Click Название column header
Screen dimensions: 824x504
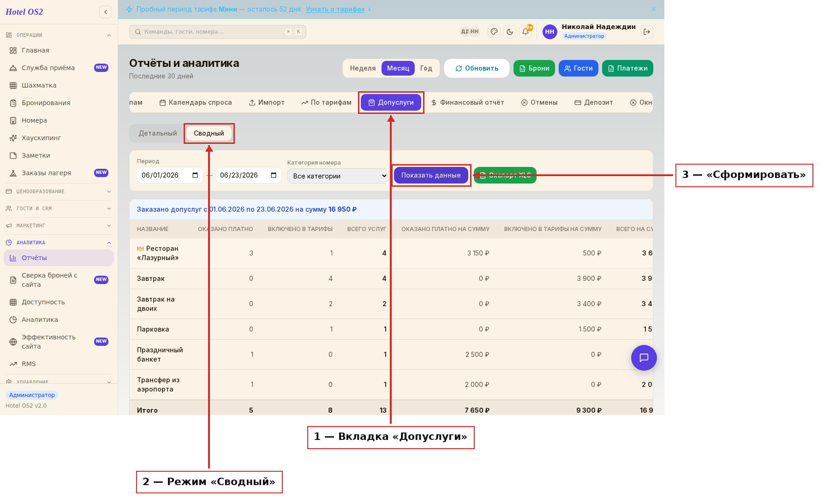click(x=153, y=229)
